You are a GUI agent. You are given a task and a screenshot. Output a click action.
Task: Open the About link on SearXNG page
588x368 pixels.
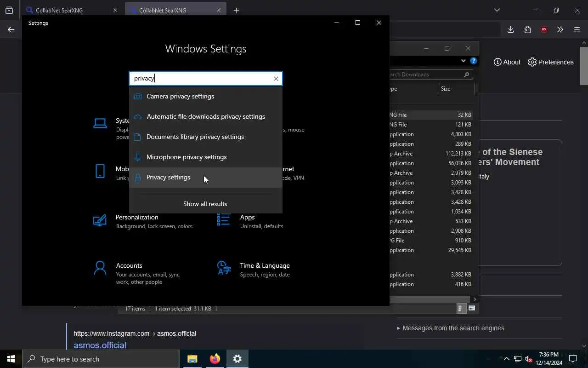pos(507,62)
